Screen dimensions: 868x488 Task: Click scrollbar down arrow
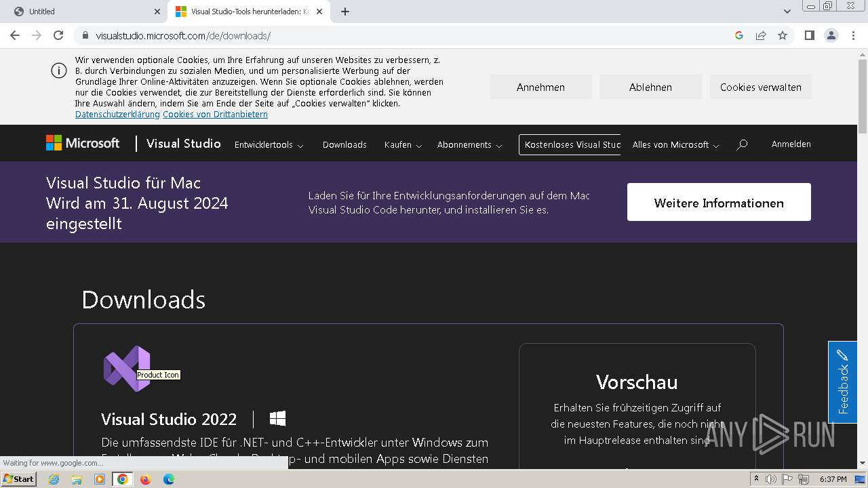[863, 464]
